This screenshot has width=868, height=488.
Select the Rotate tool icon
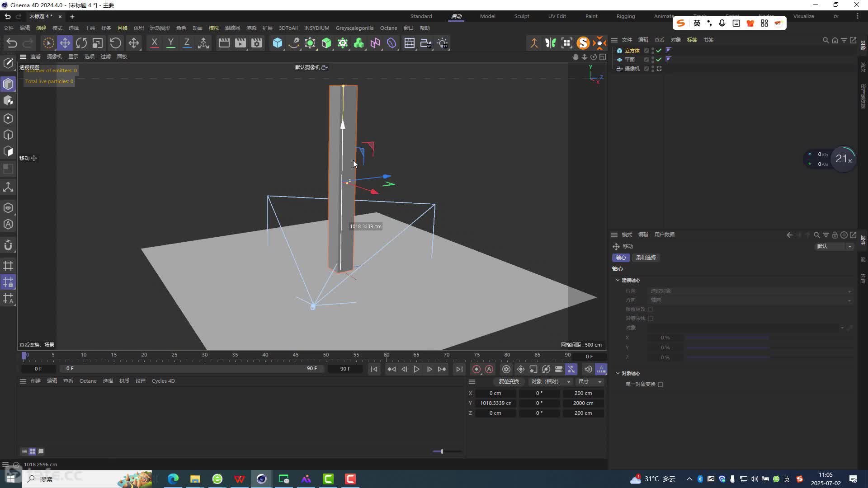tap(81, 43)
